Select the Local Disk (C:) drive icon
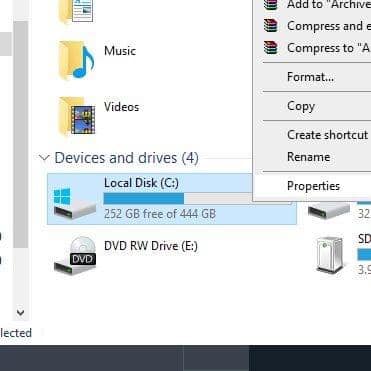Image resolution: width=371 pixels, height=371 pixels. click(74, 203)
